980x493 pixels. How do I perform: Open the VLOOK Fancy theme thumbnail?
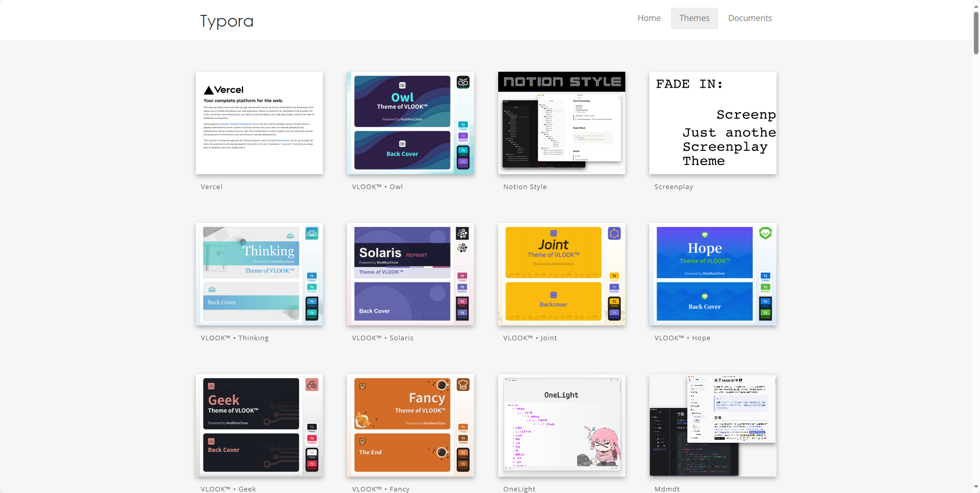pyautogui.click(x=411, y=425)
